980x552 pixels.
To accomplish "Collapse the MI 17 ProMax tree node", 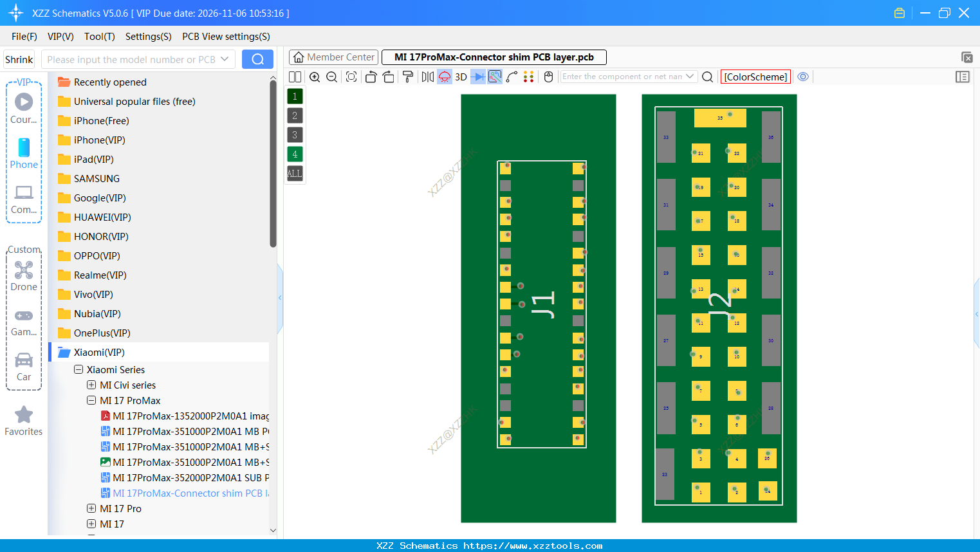I will point(91,400).
